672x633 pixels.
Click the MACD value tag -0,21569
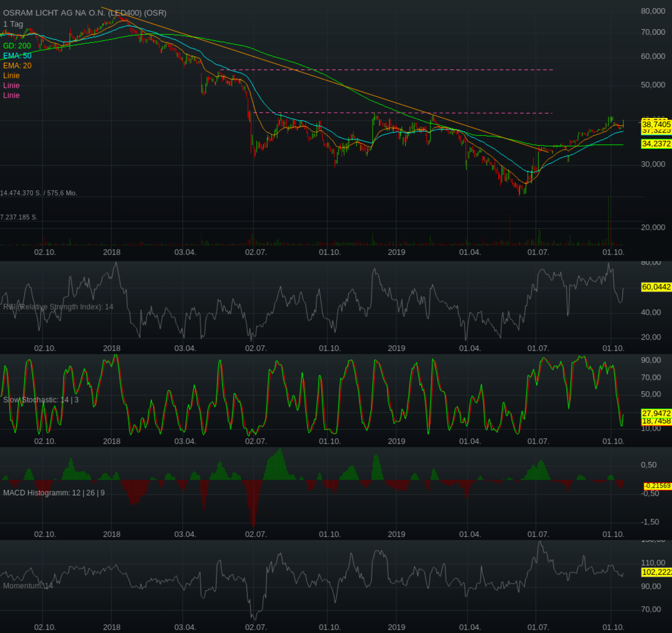657,486
